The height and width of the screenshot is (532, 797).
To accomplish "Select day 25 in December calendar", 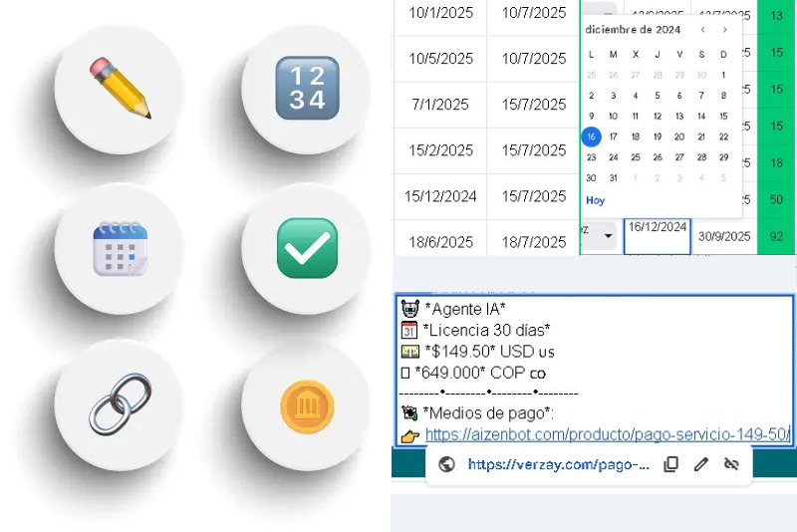I will pos(636,157).
